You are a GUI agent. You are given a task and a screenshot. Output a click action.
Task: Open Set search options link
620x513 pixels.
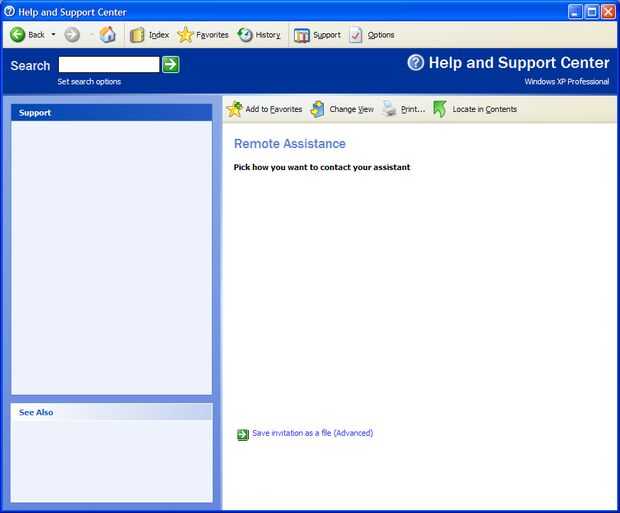[x=89, y=82]
